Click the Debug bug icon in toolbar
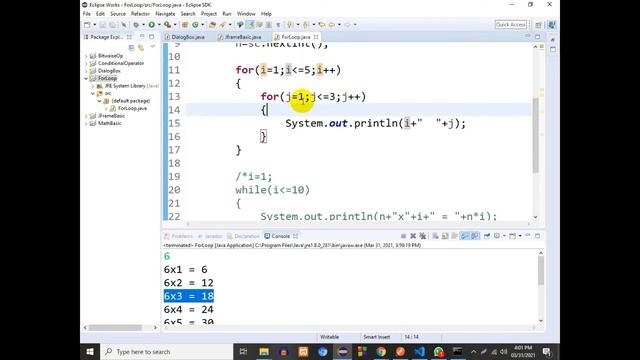This screenshot has height=360, width=640. [136, 25]
